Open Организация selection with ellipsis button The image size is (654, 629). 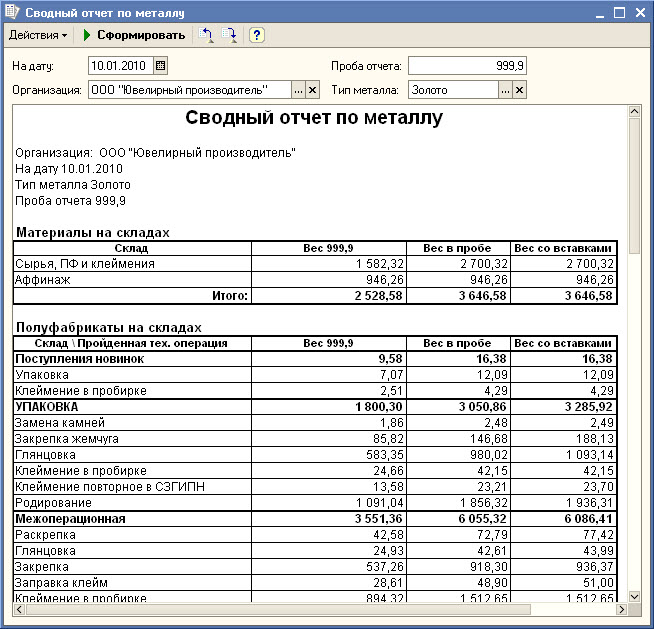(x=298, y=90)
